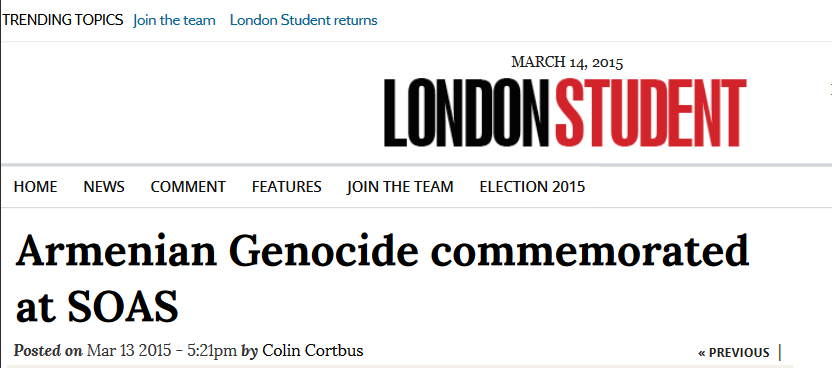Image resolution: width=832 pixels, height=368 pixels.
Task: Click the Mar 13 2015 post date
Action: [x=129, y=351]
